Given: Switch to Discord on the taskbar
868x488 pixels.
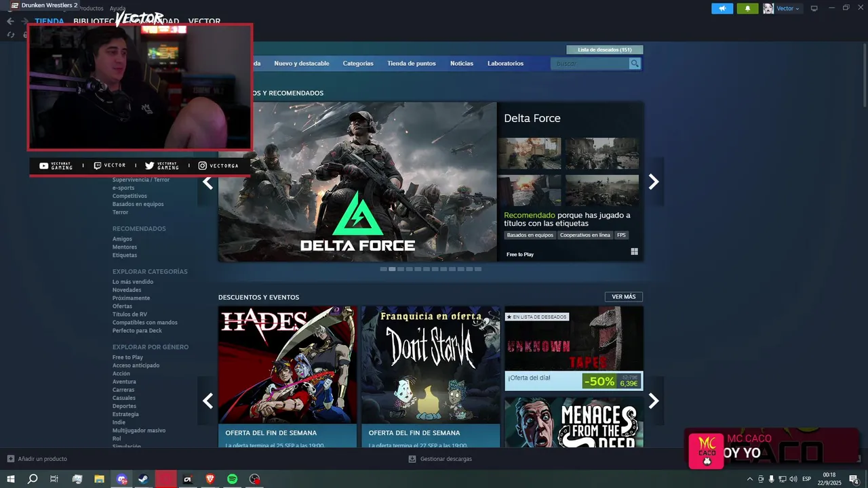Looking at the screenshot, I should coord(121,479).
